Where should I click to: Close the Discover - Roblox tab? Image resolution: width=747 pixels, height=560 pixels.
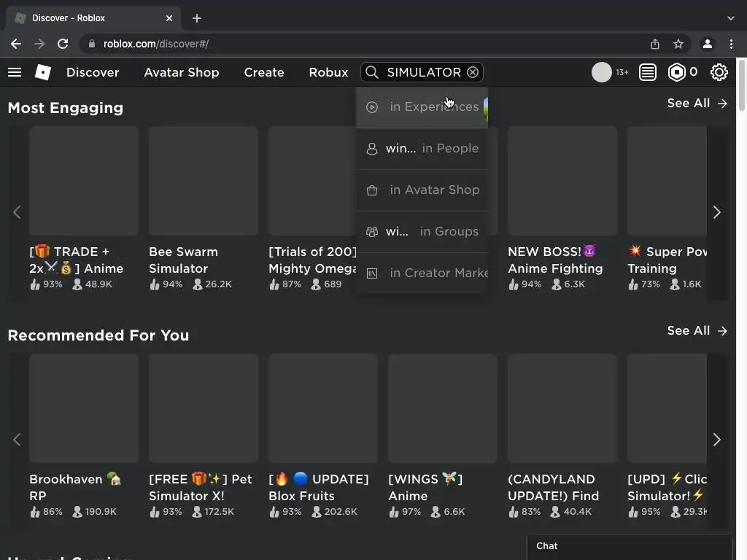point(169,18)
